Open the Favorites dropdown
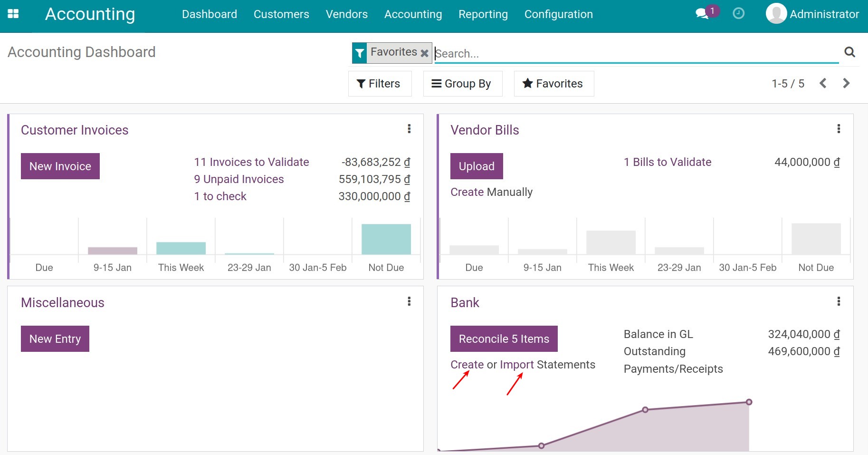This screenshot has height=455, width=868. point(553,83)
